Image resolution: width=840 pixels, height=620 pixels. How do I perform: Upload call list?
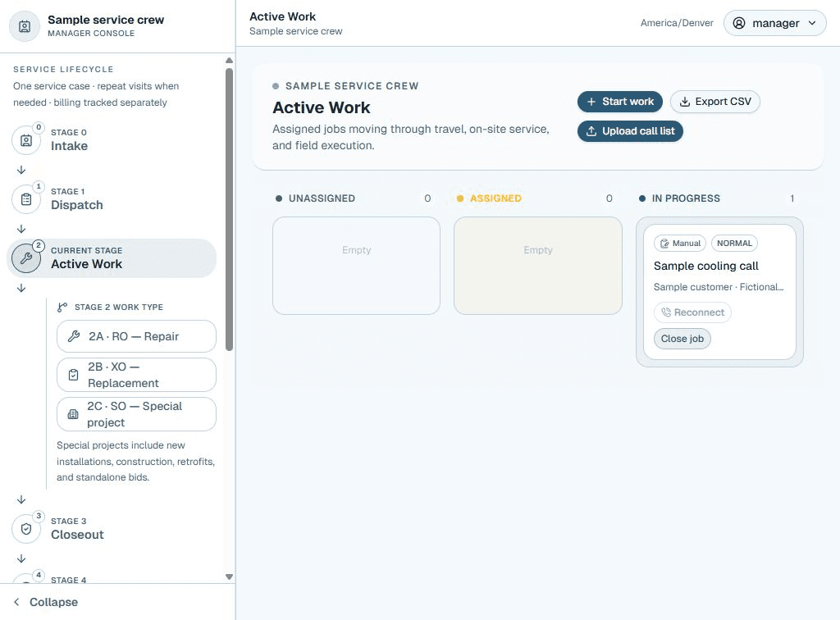pyautogui.click(x=630, y=131)
